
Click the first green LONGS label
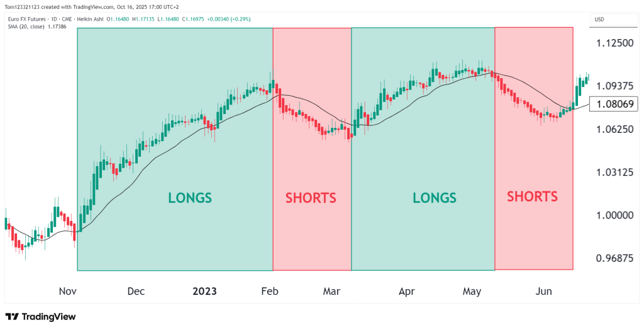click(190, 198)
